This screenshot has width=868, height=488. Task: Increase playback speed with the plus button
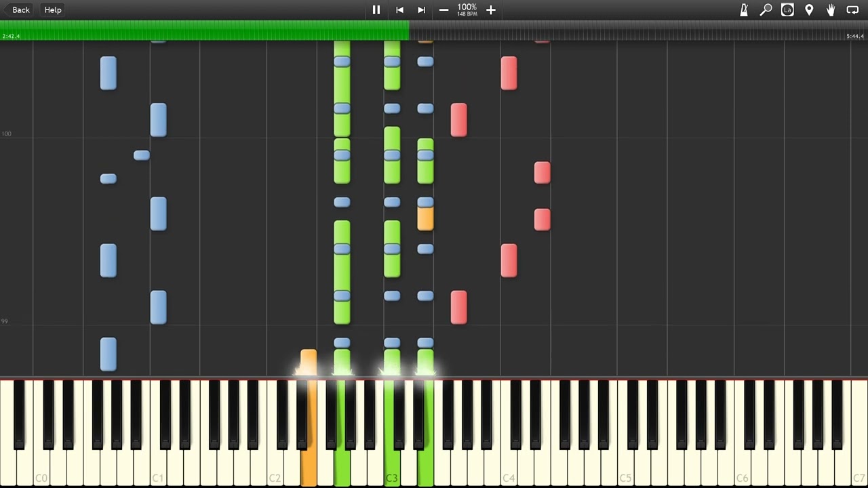pyautogui.click(x=491, y=9)
